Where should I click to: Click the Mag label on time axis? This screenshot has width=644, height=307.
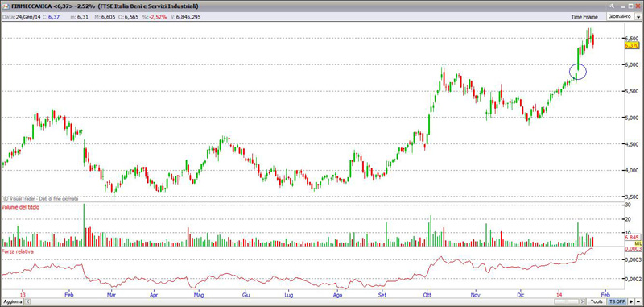coord(199,295)
